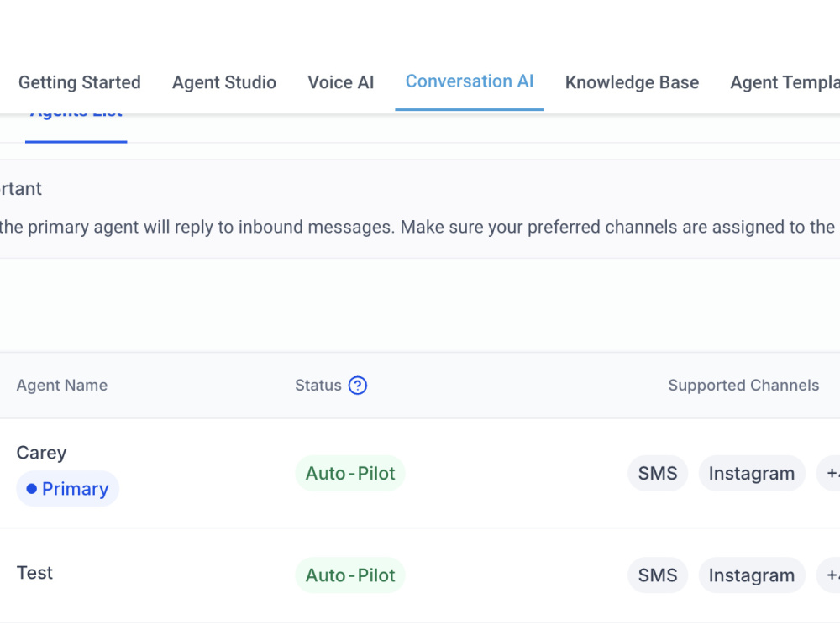Click the Instagram channel chip for Carey
The width and height of the screenshot is (840, 630).
(752, 474)
